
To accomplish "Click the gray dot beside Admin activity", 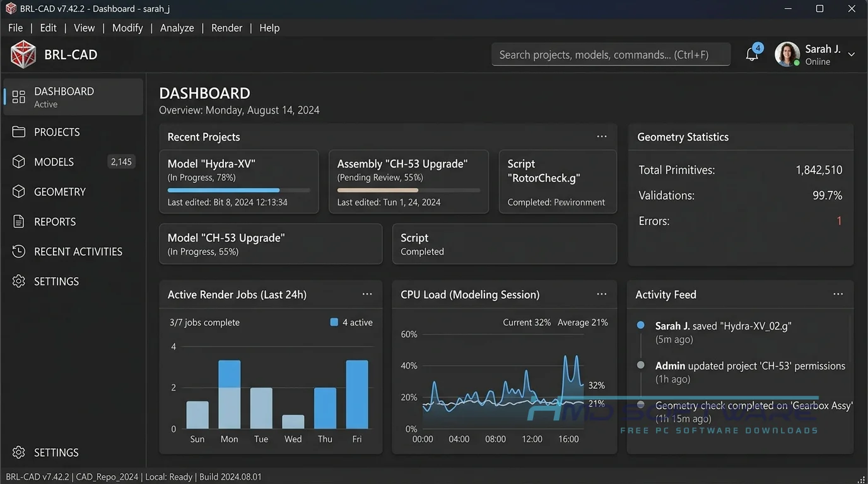I will pyautogui.click(x=641, y=365).
